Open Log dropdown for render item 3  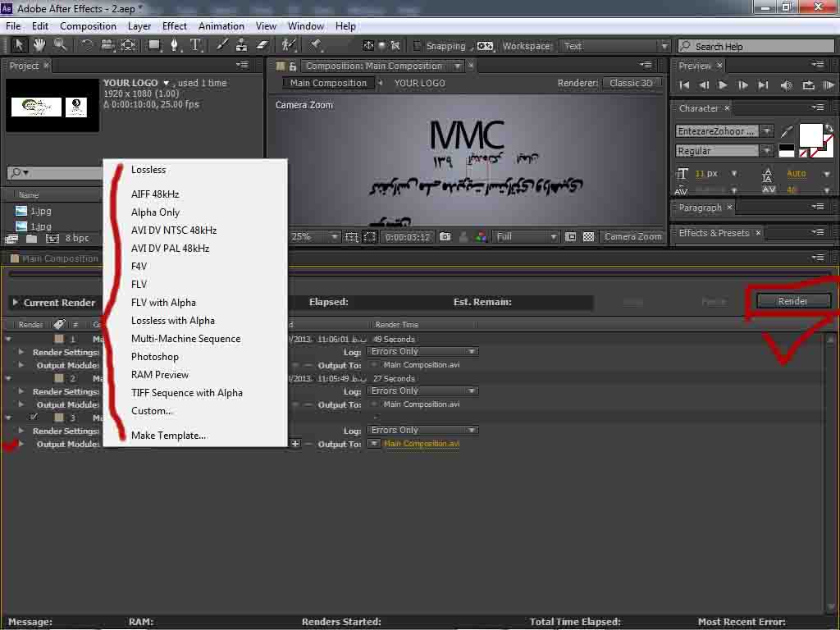click(422, 430)
